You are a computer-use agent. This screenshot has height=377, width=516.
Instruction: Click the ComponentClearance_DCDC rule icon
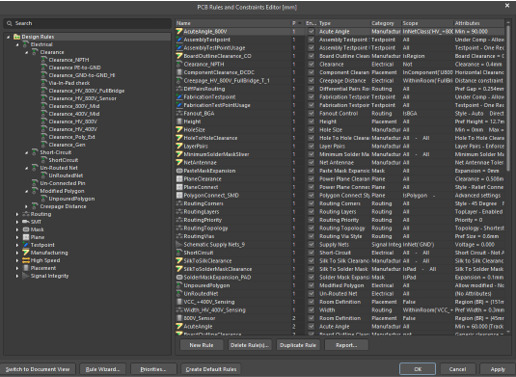pos(179,72)
